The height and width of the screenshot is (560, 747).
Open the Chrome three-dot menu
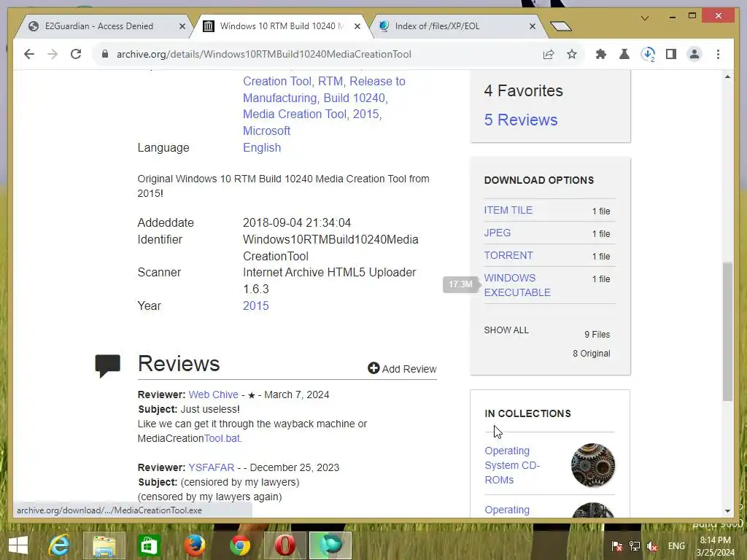(718, 54)
